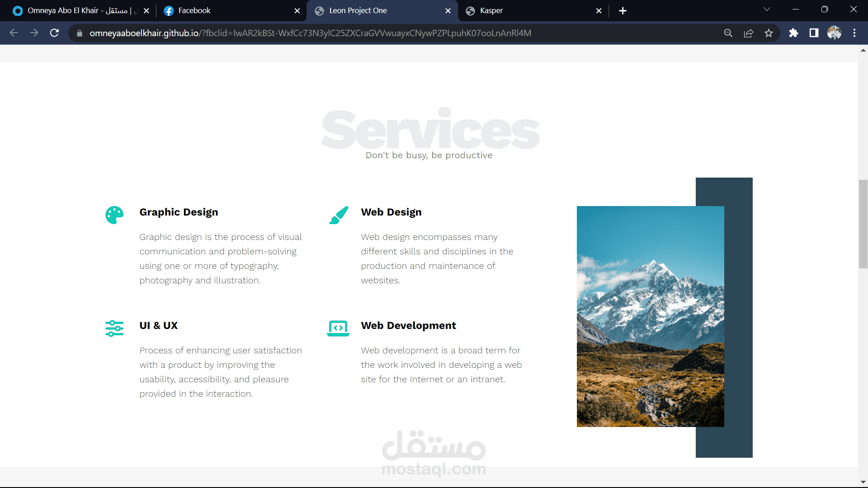Click the UI & UX sliders icon

tap(114, 328)
